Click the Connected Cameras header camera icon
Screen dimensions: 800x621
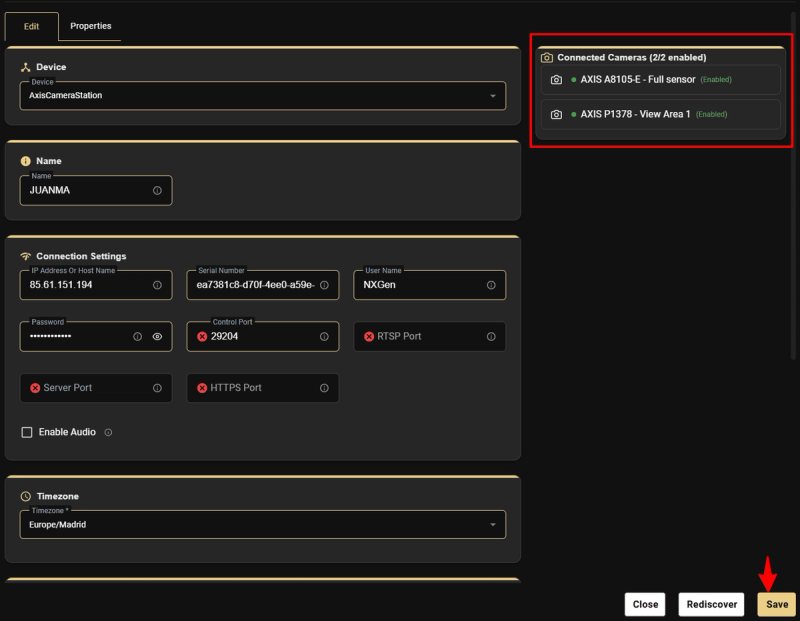click(546, 58)
